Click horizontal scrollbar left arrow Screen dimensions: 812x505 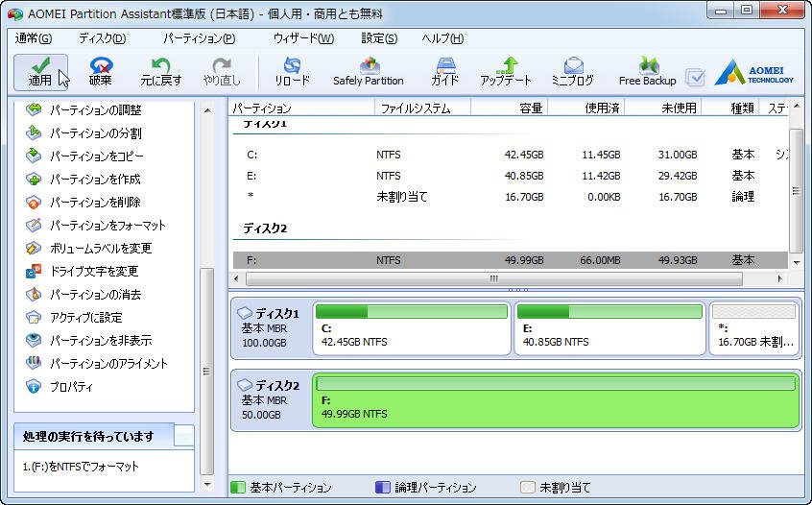click(x=237, y=278)
